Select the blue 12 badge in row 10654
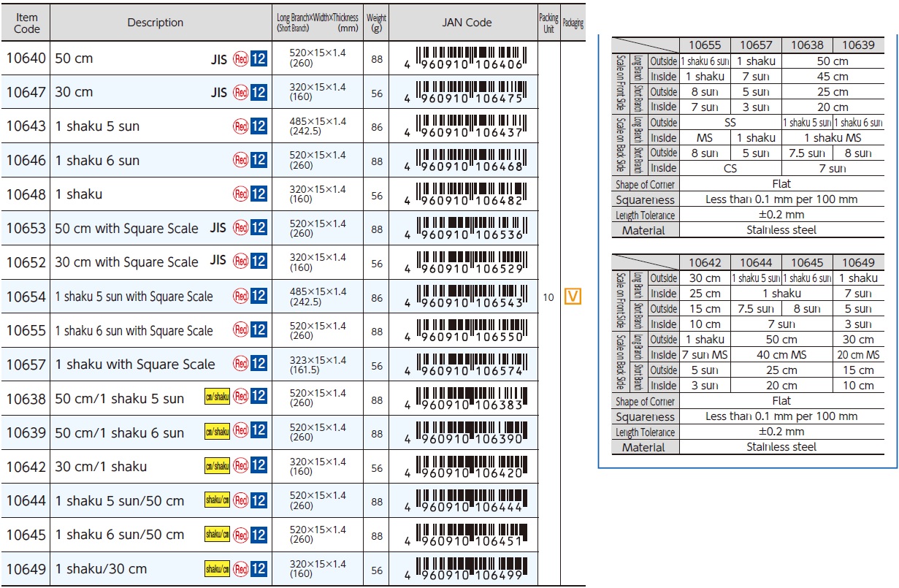Screen dimensions: 899x588 point(259,296)
